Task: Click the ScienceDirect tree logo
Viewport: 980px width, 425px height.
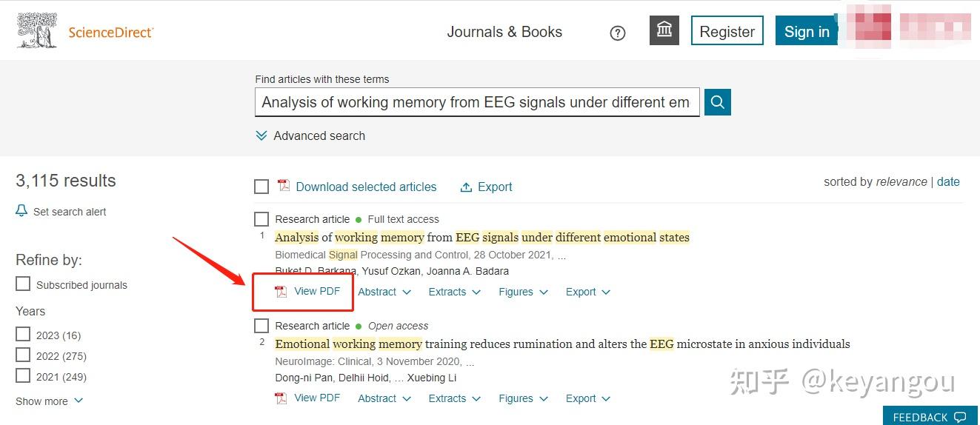Action: coord(38,32)
